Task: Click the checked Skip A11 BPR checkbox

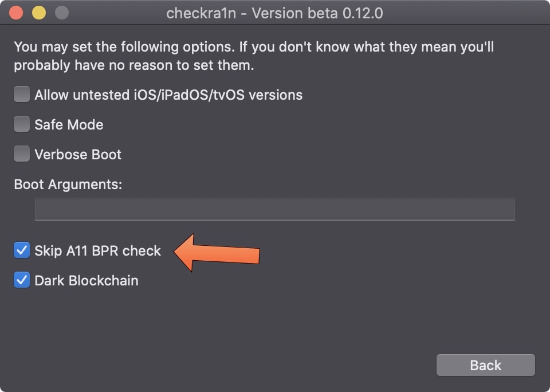Action: 21,250
